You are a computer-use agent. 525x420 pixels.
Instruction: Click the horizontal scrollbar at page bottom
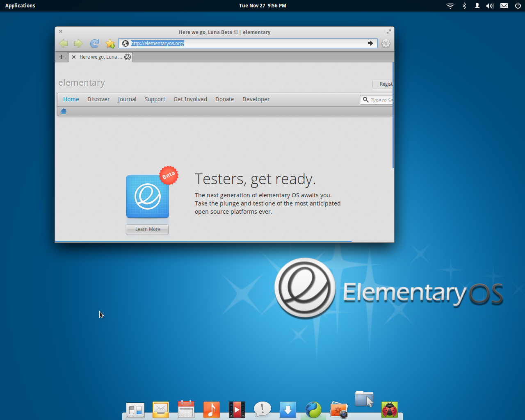[203, 241]
